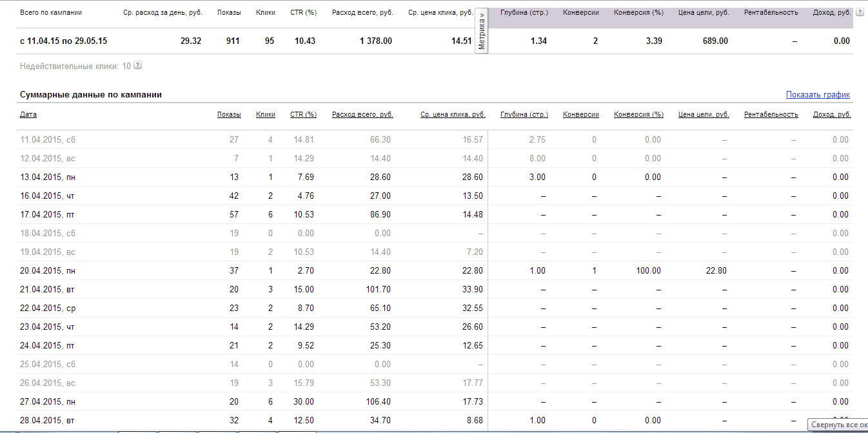
Task: Click the average daily spend 29.32
Action: [x=191, y=41]
